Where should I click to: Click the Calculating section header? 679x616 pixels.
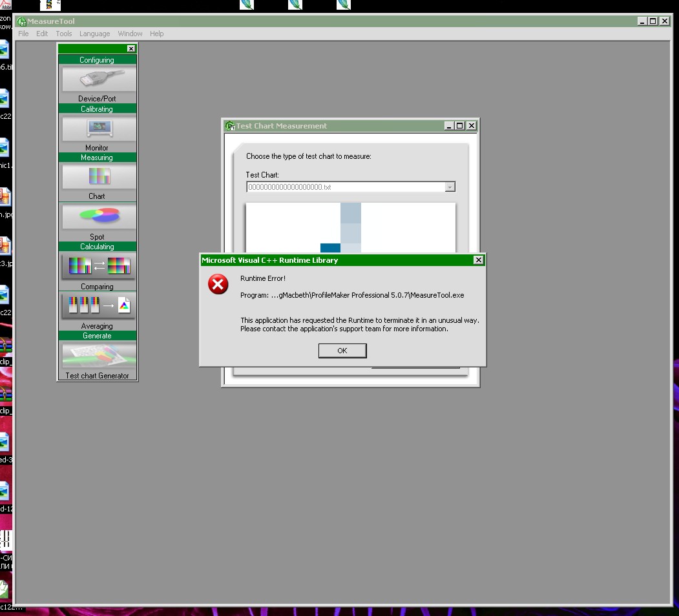tap(98, 246)
